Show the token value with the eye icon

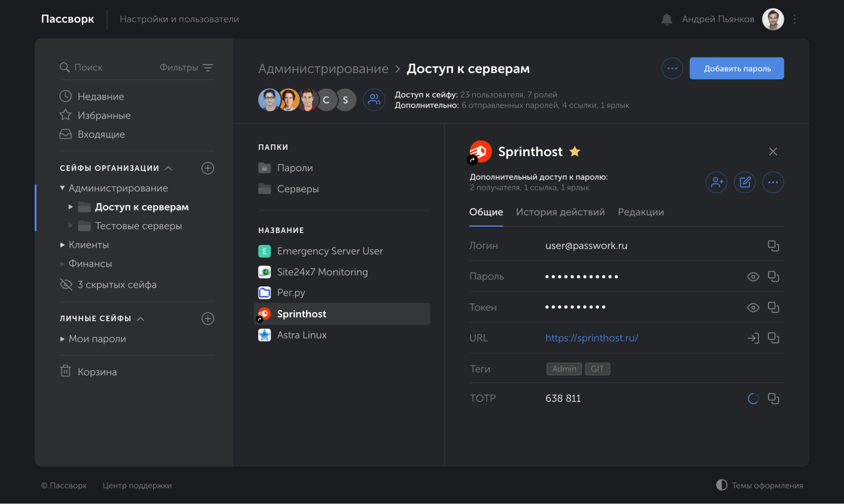point(753,308)
